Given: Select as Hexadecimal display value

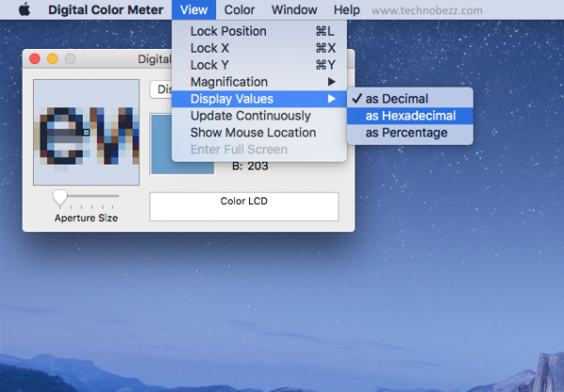Looking at the screenshot, I should point(410,116).
